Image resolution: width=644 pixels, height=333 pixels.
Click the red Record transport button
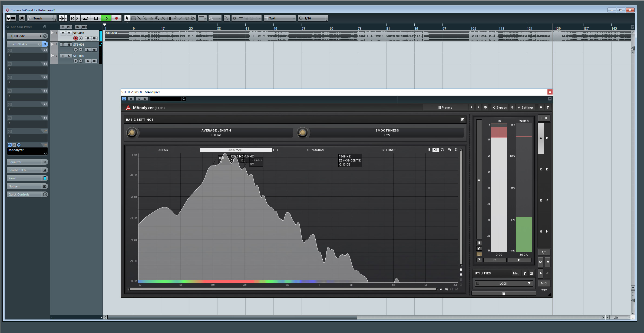tap(117, 18)
